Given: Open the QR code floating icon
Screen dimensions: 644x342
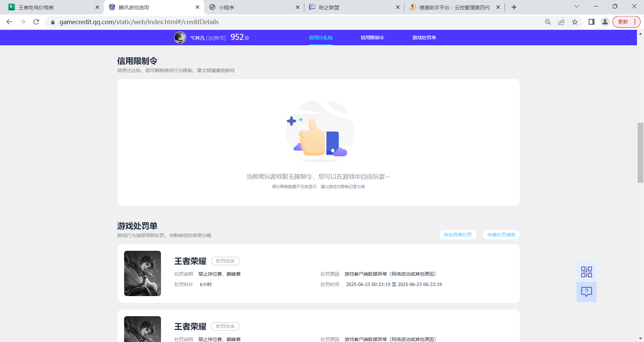Looking at the screenshot, I should 587,272.
